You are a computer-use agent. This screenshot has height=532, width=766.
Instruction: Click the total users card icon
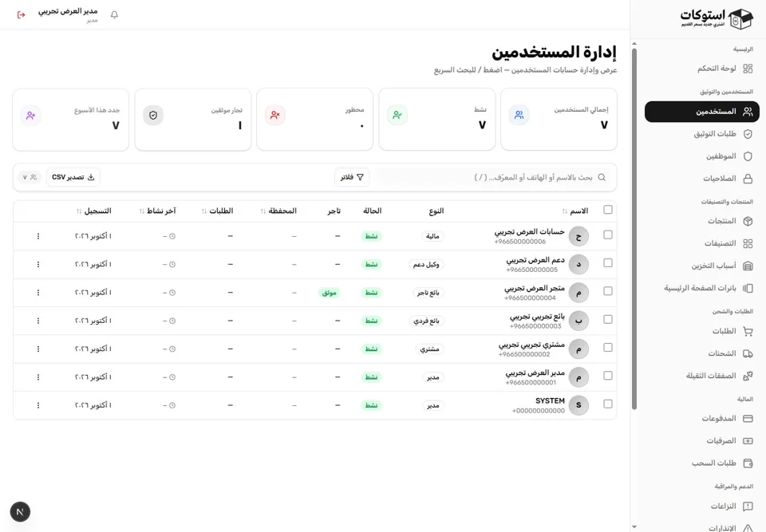[519, 115]
